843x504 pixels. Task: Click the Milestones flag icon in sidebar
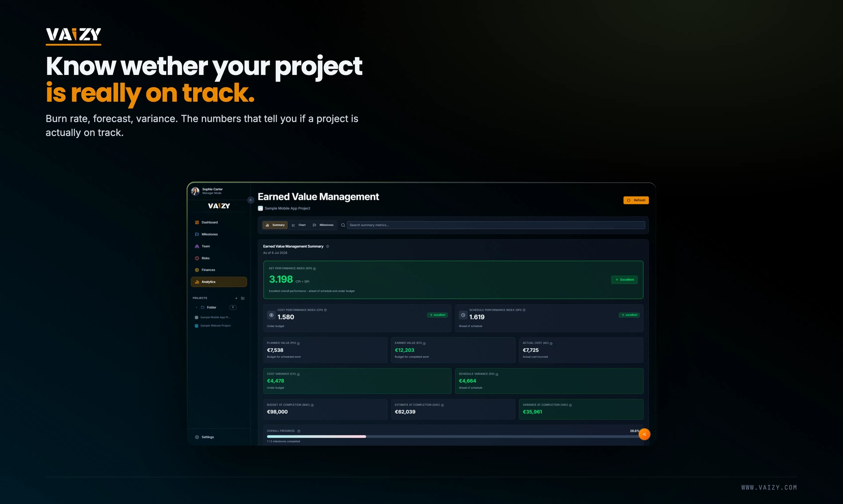(197, 234)
